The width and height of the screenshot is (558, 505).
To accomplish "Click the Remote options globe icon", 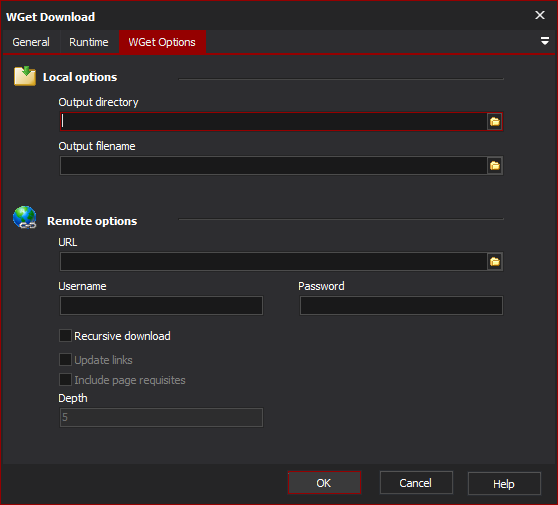I will pyautogui.click(x=25, y=217).
